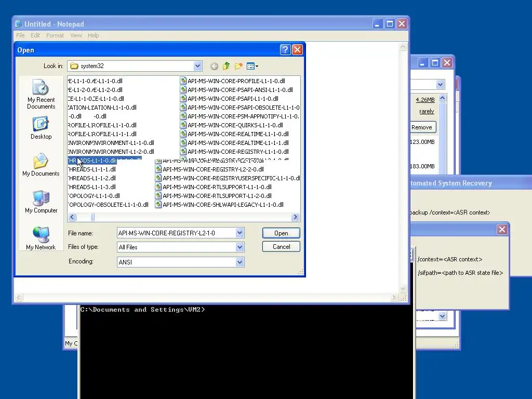Open My Recent Documents in places bar

tap(41, 94)
